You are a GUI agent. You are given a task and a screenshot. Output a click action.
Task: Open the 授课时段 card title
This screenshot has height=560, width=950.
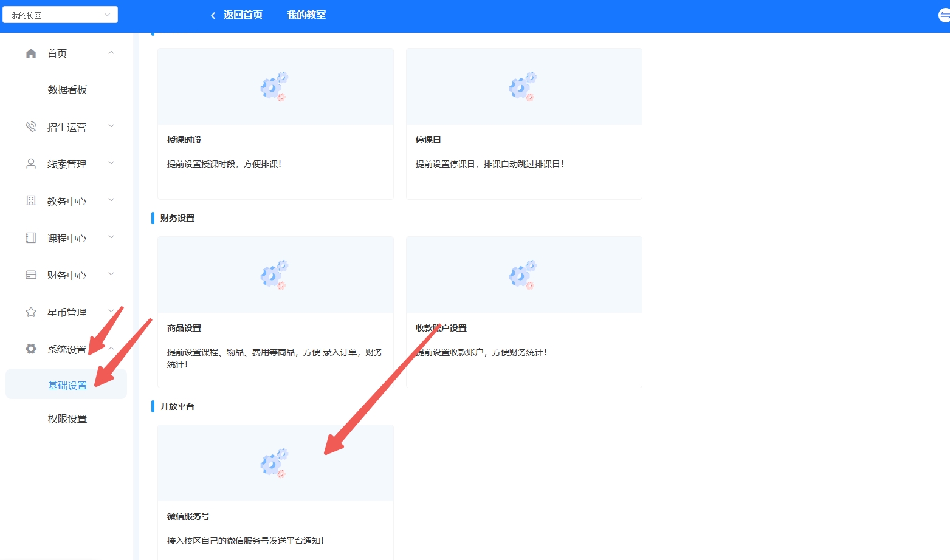pos(184,140)
